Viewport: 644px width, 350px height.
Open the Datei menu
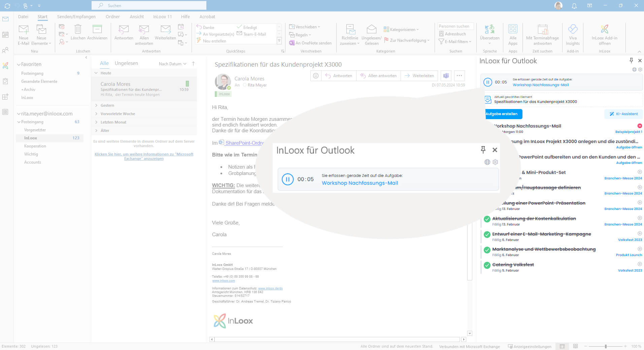tap(23, 17)
